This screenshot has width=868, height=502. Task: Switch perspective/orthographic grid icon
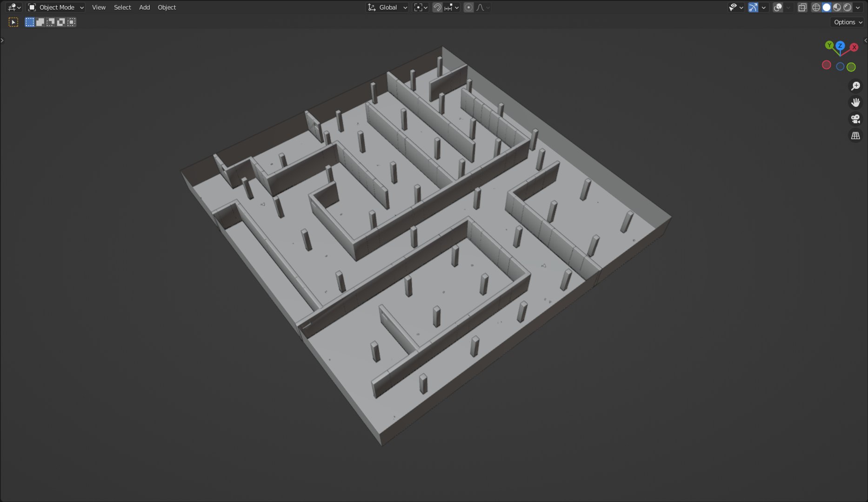click(855, 136)
